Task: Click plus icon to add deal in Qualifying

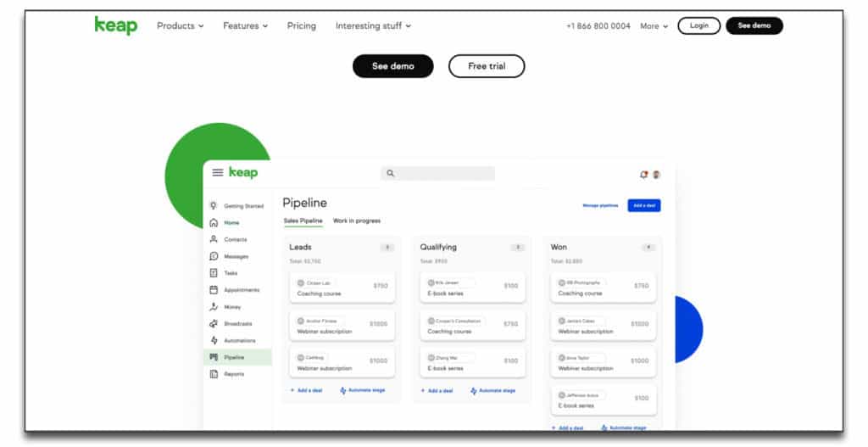Action: (423, 390)
